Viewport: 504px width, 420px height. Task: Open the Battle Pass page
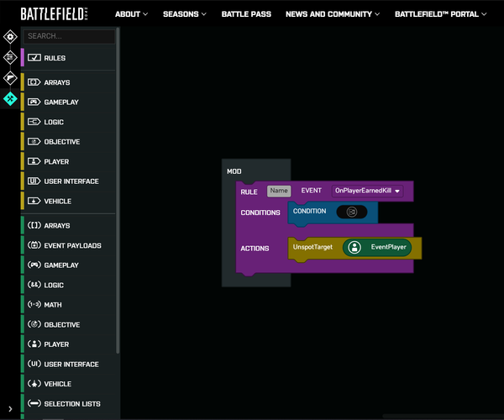tap(246, 14)
